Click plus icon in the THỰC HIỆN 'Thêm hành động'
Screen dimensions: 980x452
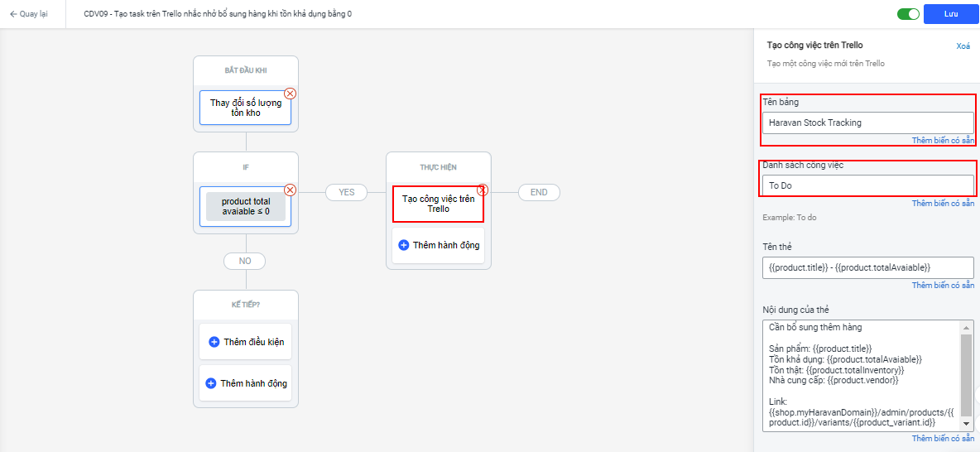click(x=404, y=245)
